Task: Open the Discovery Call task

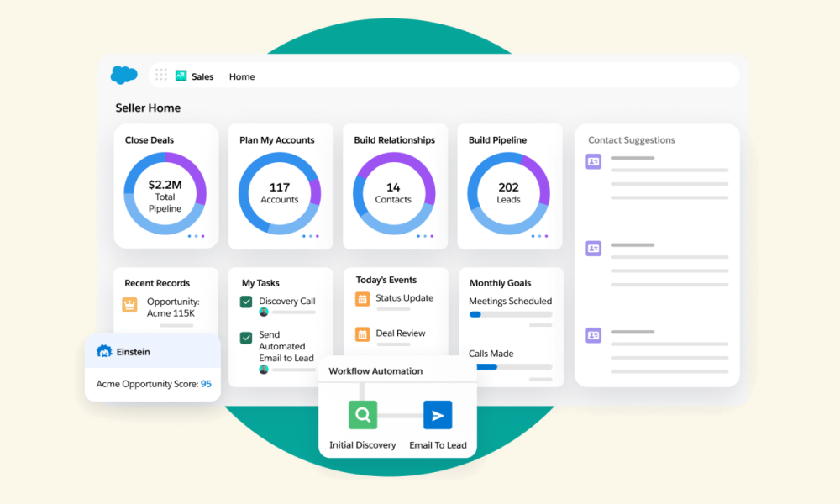Action: tap(287, 301)
